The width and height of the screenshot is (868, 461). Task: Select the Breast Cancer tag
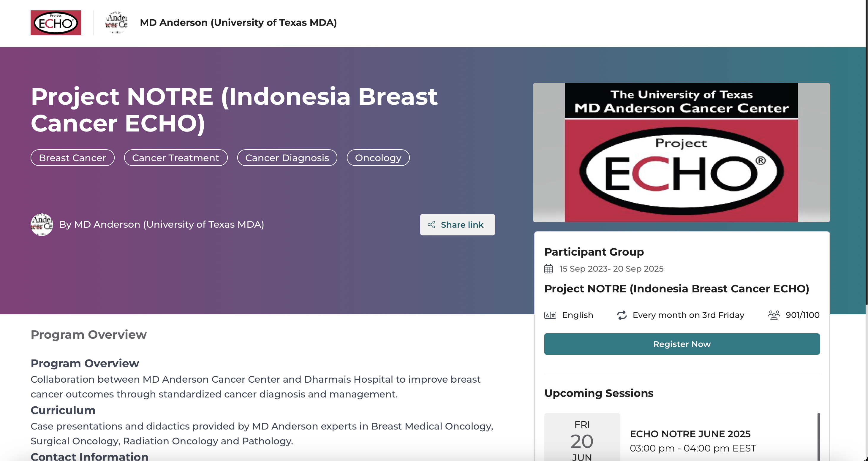click(72, 158)
